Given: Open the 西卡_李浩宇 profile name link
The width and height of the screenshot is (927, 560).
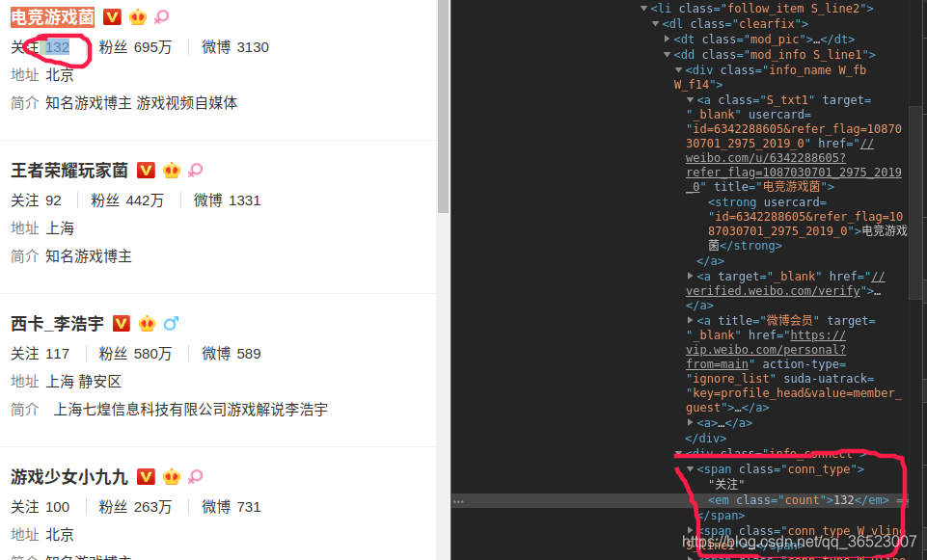Looking at the screenshot, I should (57, 324).
